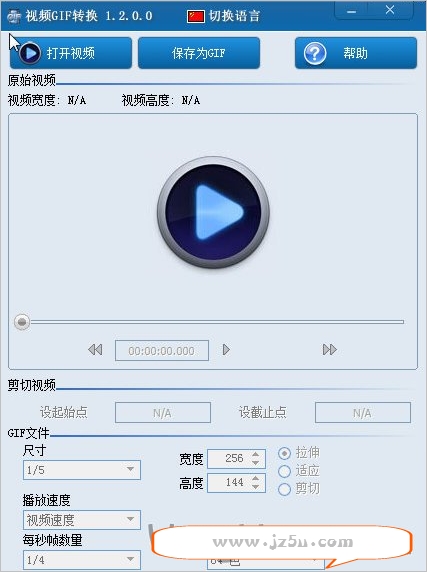Click the large central play icon
The image size is (427, 572).
[213, 212]
